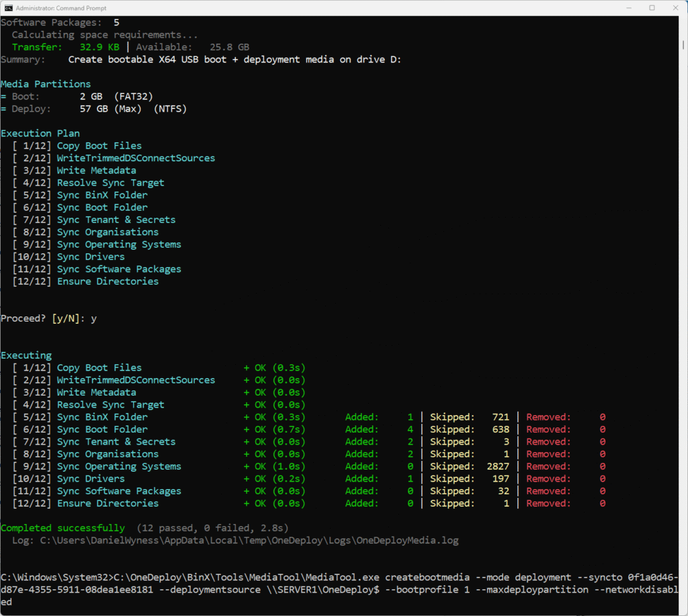Screen dimensions: 688x616
Task: Click the Skipped count '638'
Action: [x=501, y=429]
